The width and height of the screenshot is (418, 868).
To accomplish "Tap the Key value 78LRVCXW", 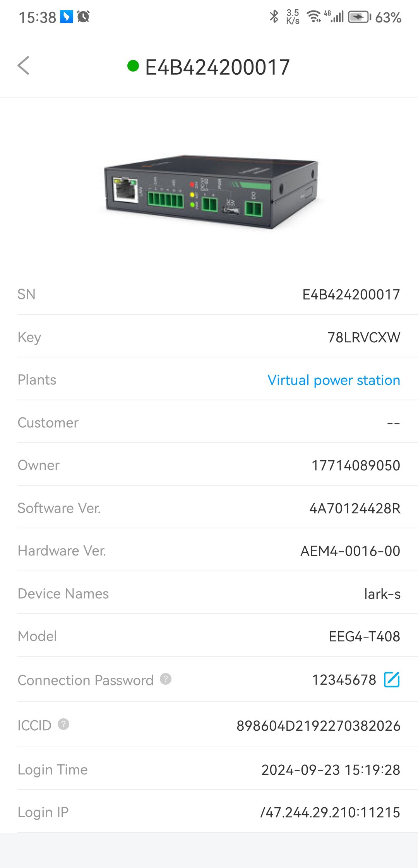I will pos(363,338).
